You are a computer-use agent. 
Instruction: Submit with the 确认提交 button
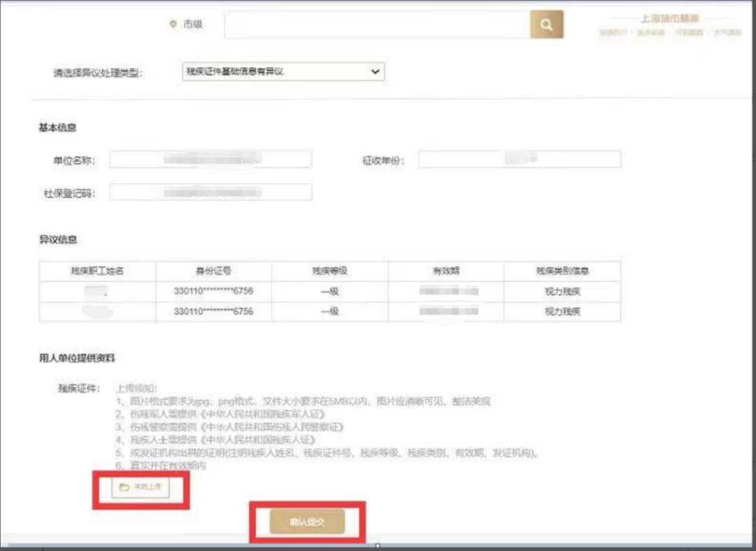tap(307, 522)
